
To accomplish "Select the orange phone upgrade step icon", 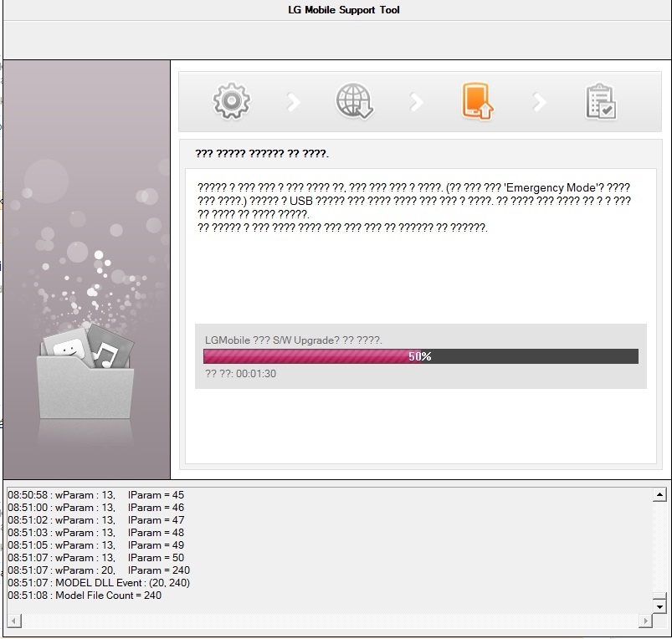I will click(x=477, y=101).
